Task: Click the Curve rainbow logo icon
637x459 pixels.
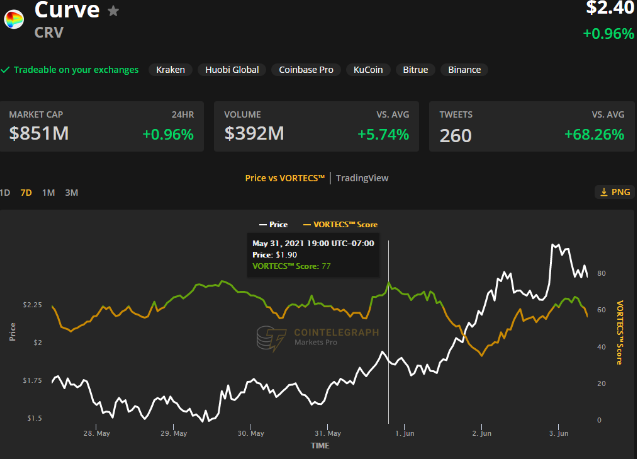Action: [x=14, y=19]
